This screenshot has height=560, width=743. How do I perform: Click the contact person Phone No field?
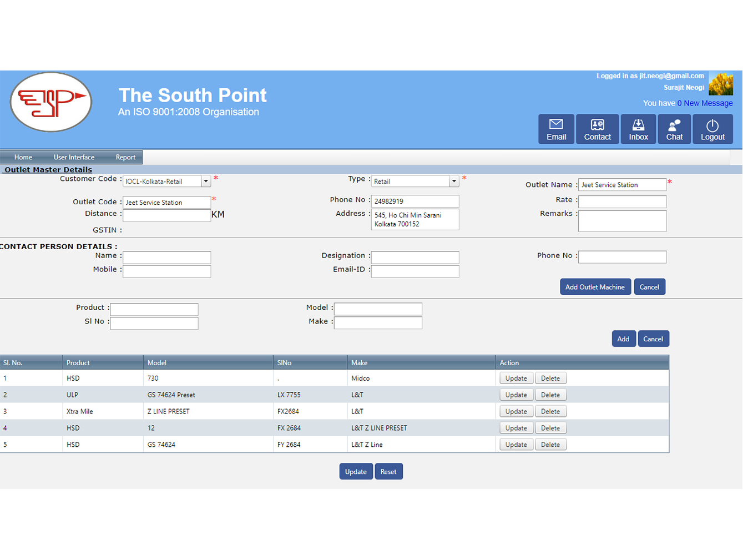tap(622, 257)
